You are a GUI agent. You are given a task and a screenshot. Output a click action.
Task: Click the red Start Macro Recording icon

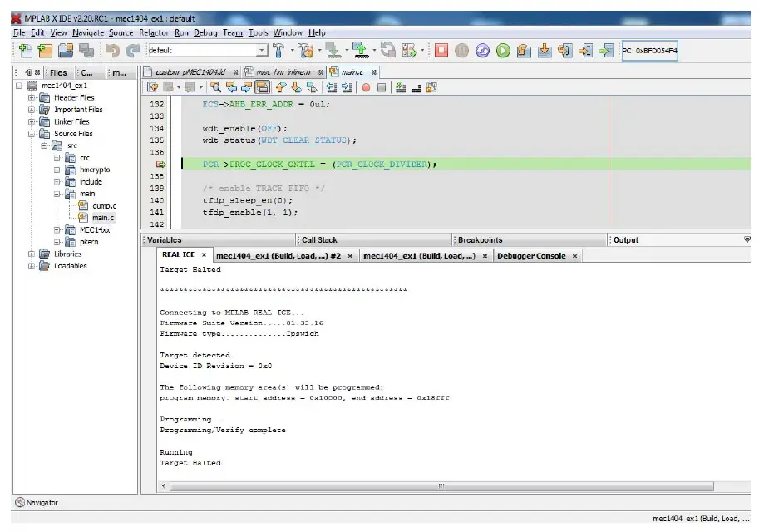tap(365, 87)
